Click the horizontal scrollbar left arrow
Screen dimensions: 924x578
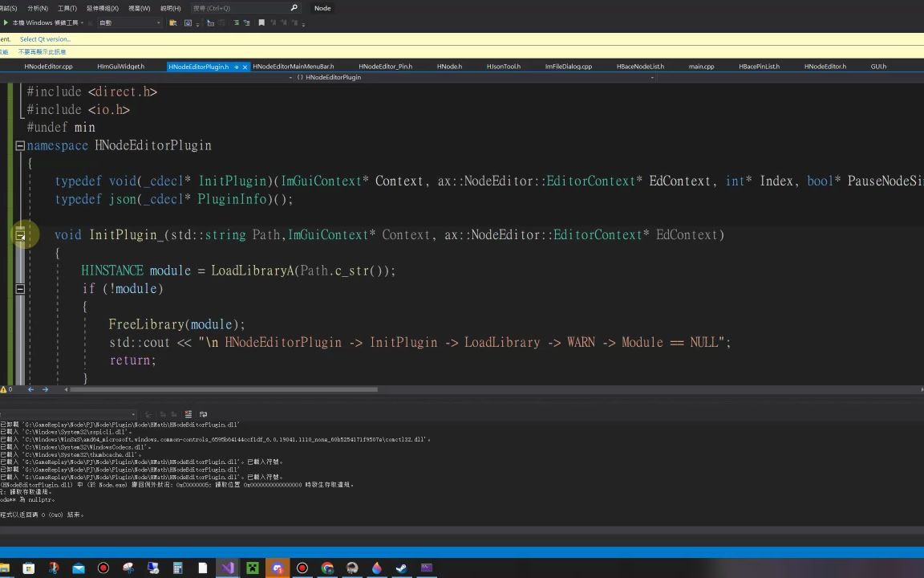click(x=66, y=389)
